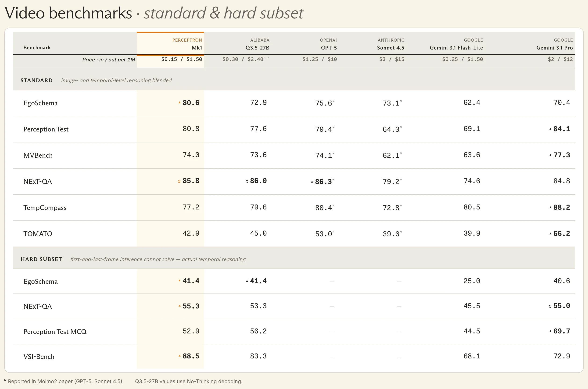Screen dimensions: 588x389
Task: Click Mk1's standard EgoSchema score 80.6
Action: 191,103
